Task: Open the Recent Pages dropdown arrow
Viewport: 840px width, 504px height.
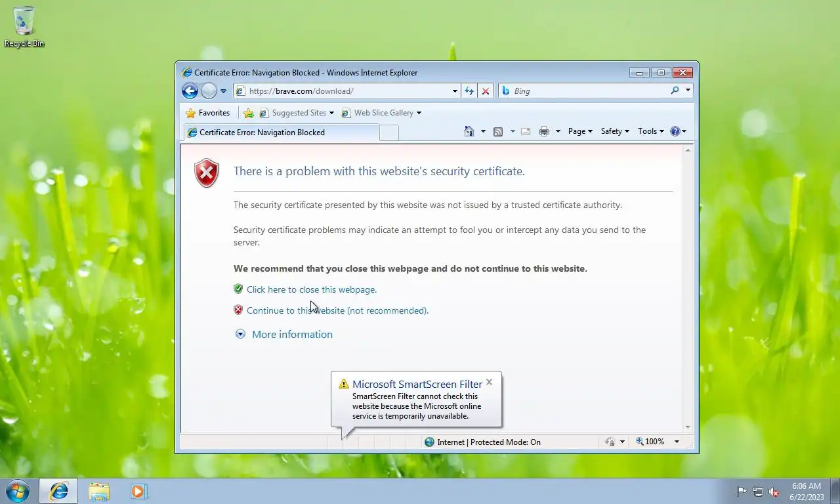Action: tap(223, 91)
